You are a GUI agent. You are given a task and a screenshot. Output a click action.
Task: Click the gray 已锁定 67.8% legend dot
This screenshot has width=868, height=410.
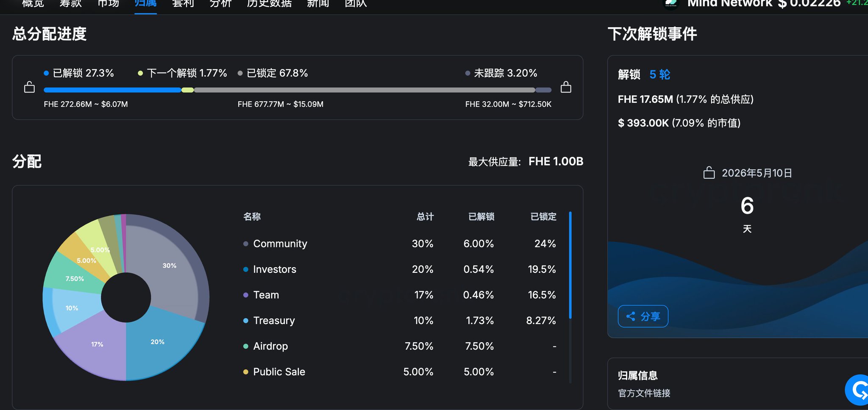tap(240, 73)
